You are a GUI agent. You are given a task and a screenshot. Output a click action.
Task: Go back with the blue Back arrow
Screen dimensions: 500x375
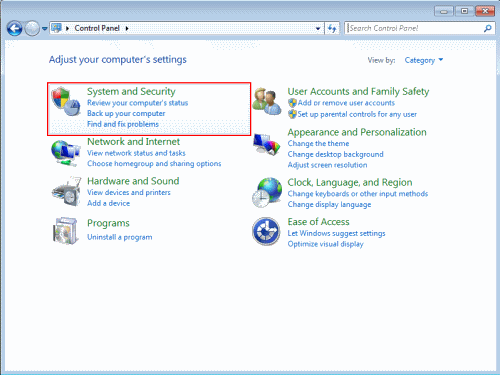15,29
